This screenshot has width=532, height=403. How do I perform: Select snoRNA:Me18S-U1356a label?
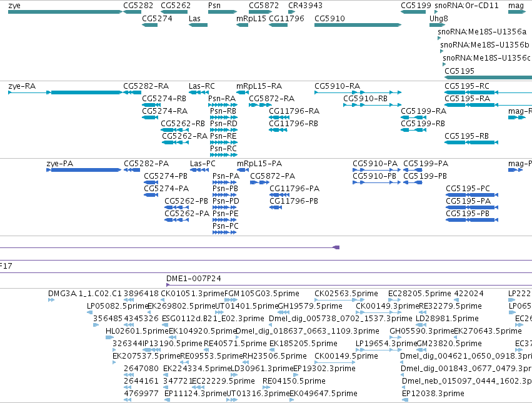[482, 31]
